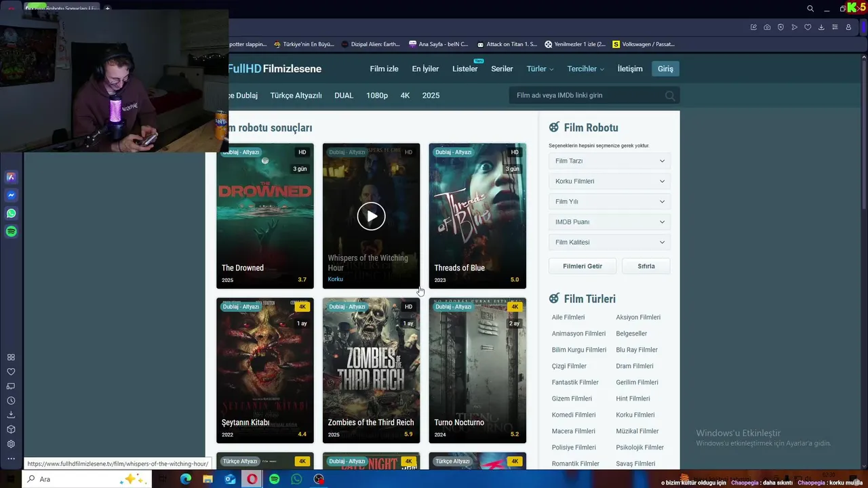Open history clock icon in sidebar
The image size is (868, 488).
click(x=11, y=401)
